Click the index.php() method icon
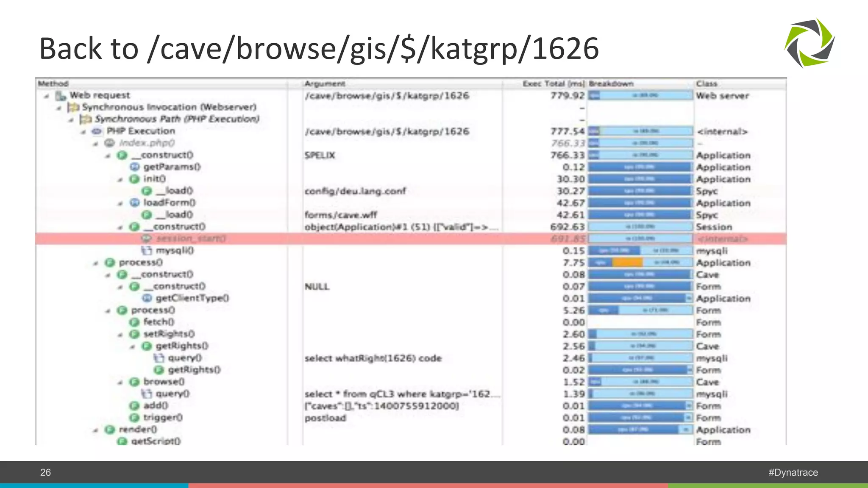Image resolution: width=868 pixels, height=488 pixels. (110, 143)
